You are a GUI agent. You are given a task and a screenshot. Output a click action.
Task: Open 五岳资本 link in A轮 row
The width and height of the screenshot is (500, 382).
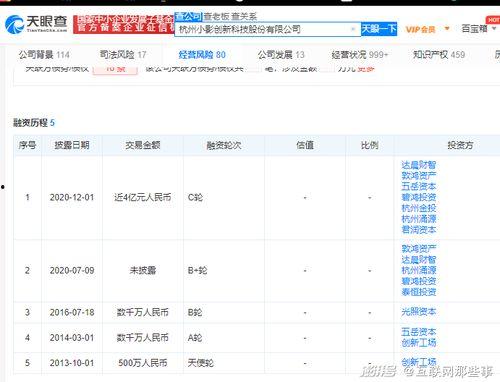[419, 332]
